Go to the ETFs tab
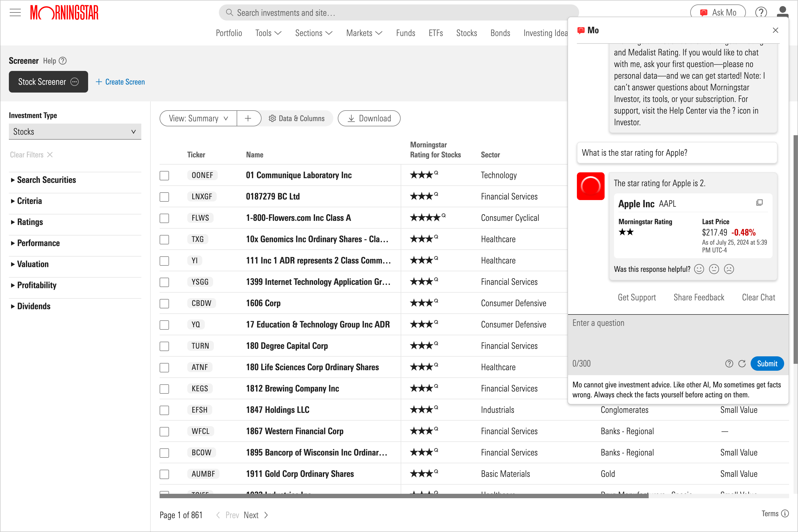The height and width of the screenshot is (532, 798). (x=436, y=33)
